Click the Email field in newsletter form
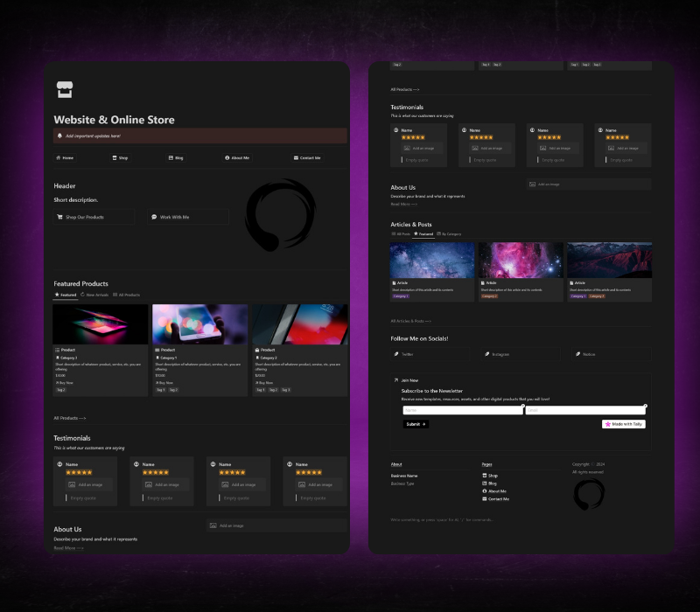Viewport: 700px width, 612px height. click(x=585, y=410)
